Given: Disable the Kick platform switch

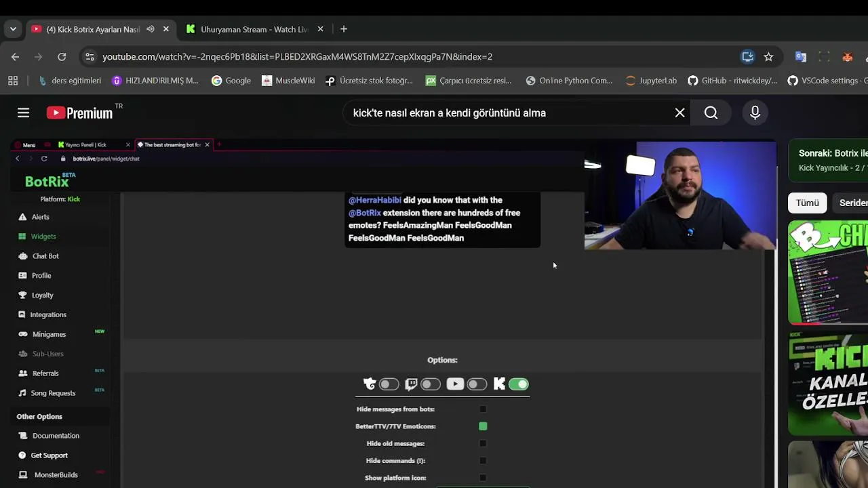Looking at the screenshot, I should point(518,384).
